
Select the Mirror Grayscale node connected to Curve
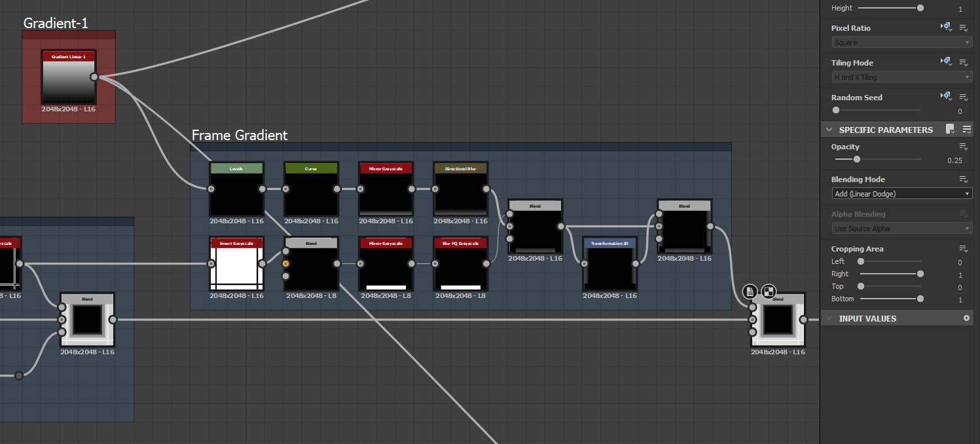pyautogui.click(x=386, y=189)
